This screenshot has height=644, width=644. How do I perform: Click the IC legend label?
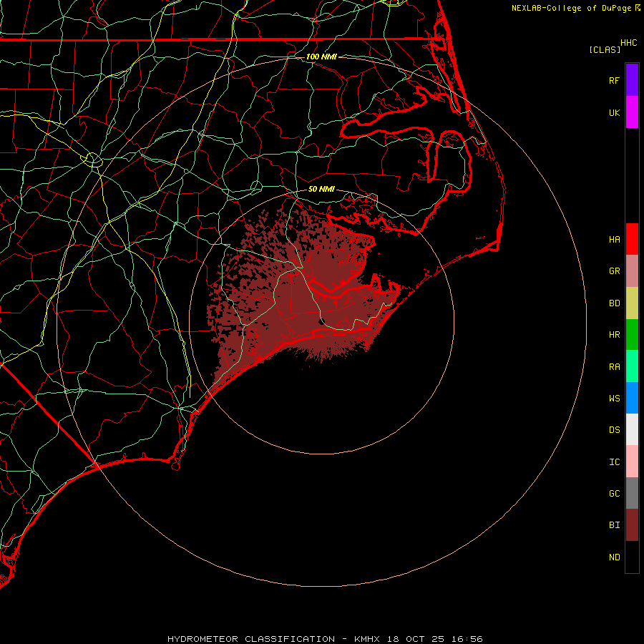coord(614,462)
